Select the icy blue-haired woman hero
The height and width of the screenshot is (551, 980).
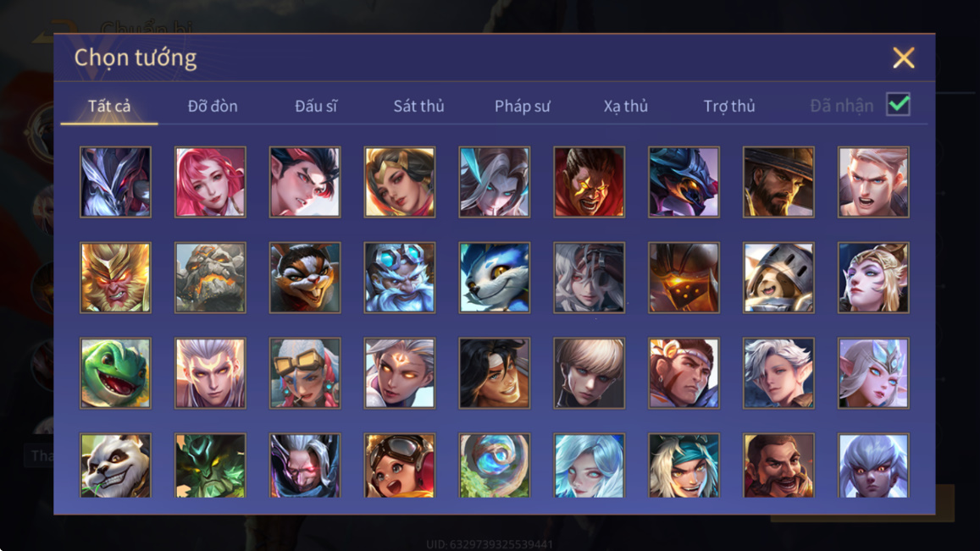(x=589, y=466)
